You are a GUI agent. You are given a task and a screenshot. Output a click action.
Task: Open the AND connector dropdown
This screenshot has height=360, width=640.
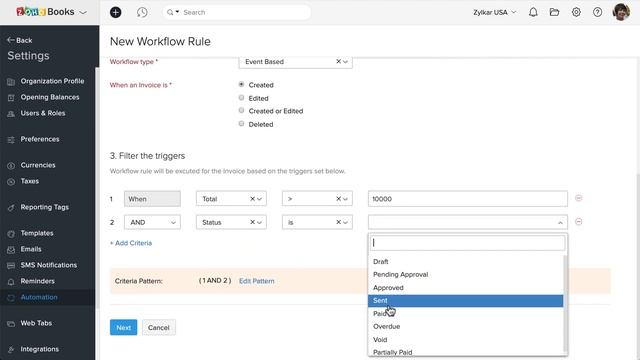point(152,222)
